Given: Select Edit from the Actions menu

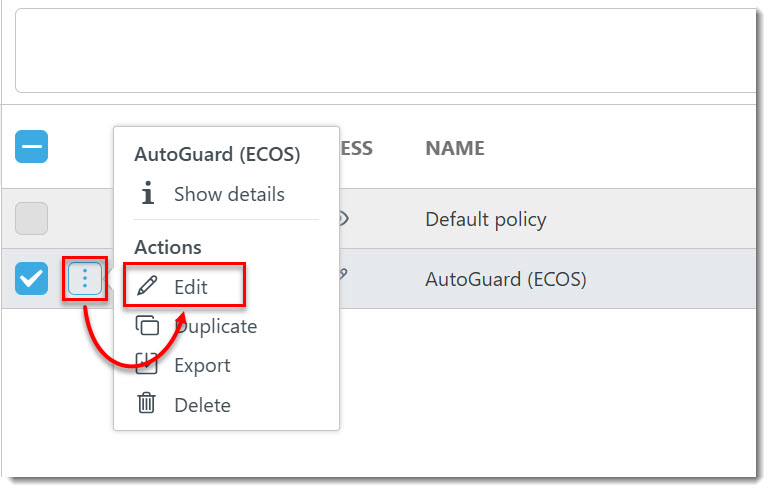Looking at the screenshot, I should [190, 286].
